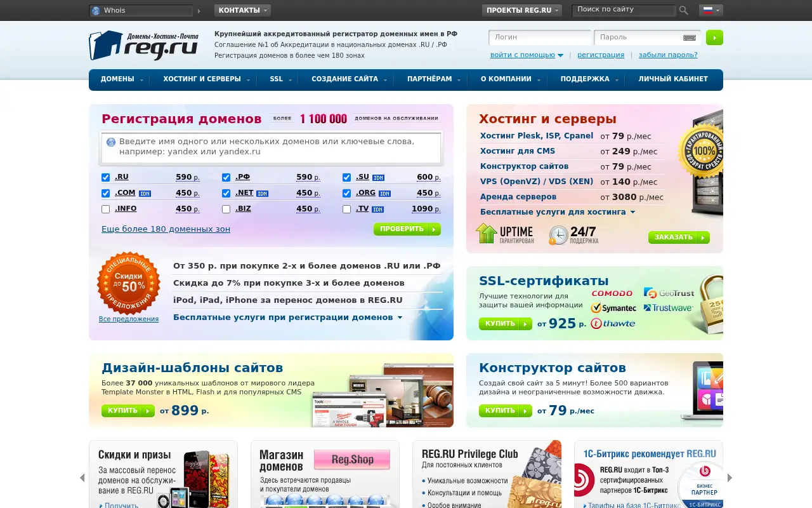Check the .BIZ domain checkbox

click(x=226, y=209)
